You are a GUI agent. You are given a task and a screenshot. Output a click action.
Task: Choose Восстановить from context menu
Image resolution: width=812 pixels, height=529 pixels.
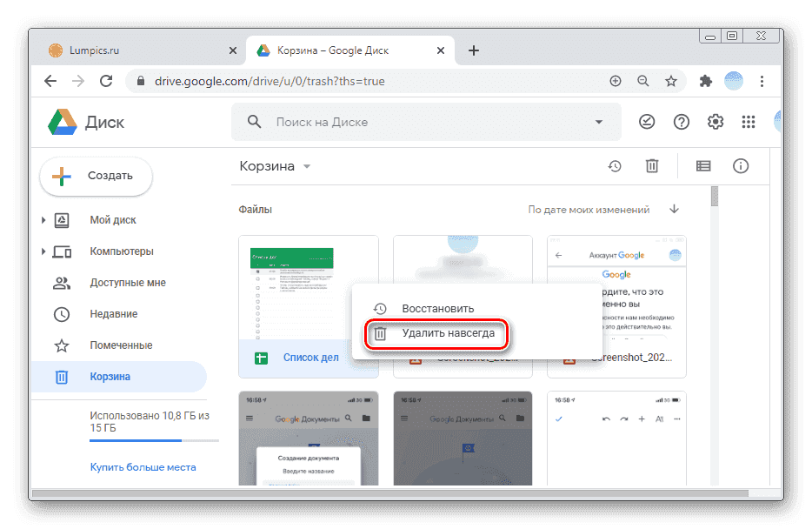(x=437, y=309)
